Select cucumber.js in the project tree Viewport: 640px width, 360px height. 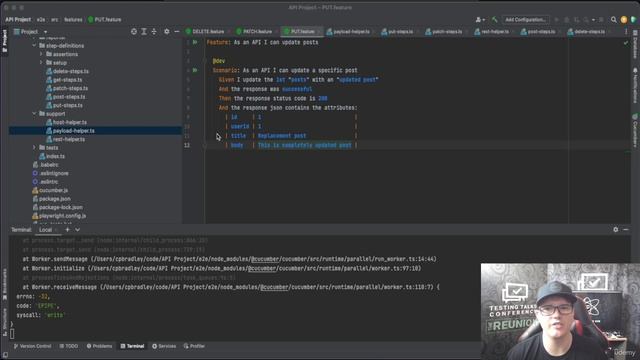(50, 190)
